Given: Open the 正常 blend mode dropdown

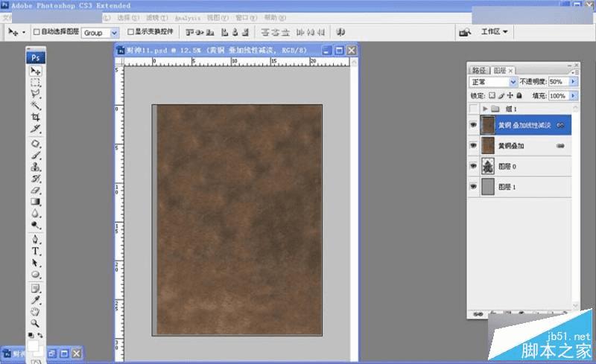Looking at the screenshot, I should [x=513, y=82].
